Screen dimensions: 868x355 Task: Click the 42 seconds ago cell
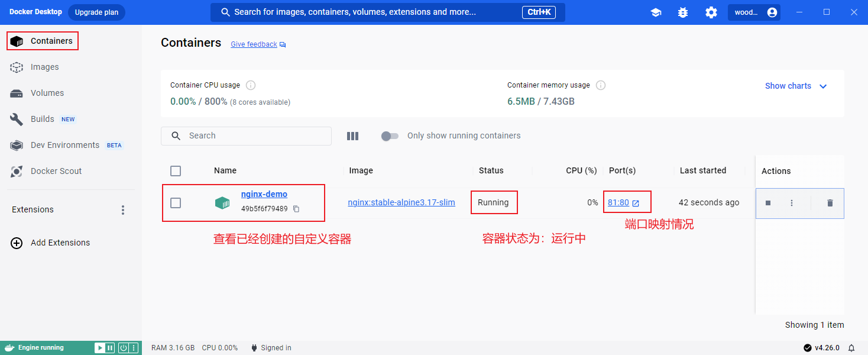point(709,202)
